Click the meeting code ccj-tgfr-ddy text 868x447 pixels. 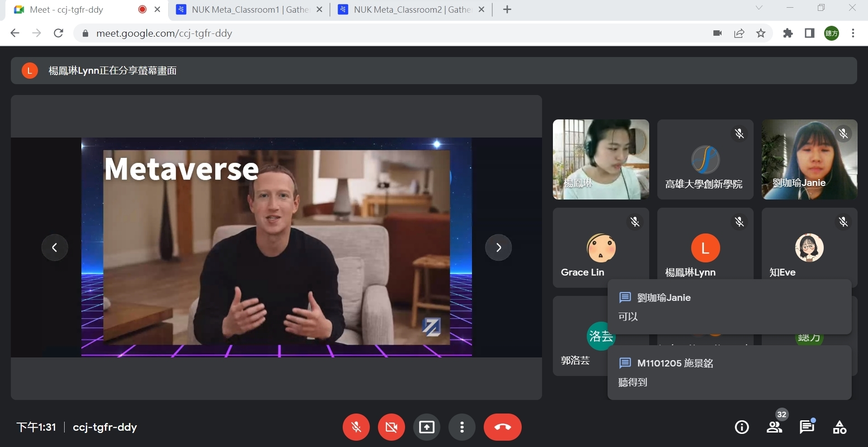click(105, 427)
